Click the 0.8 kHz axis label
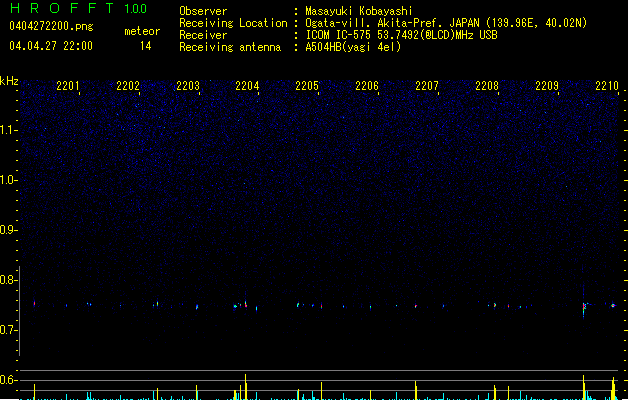 coord(8,280)
